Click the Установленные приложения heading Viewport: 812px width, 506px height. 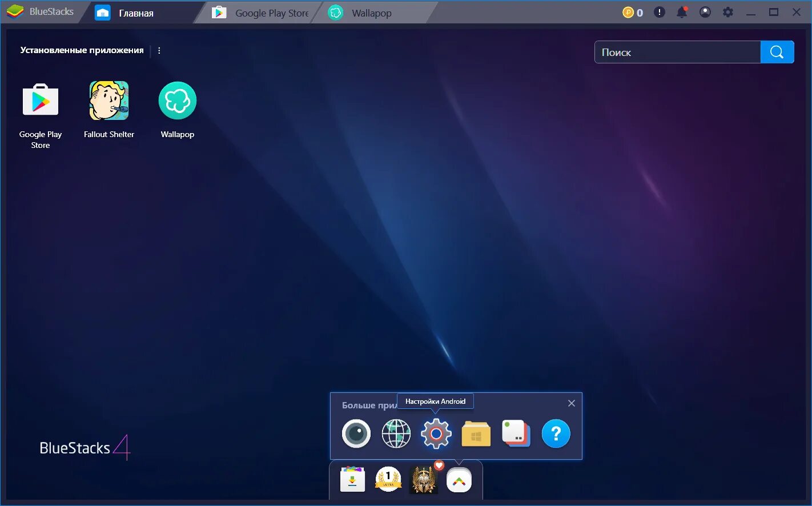82,50
